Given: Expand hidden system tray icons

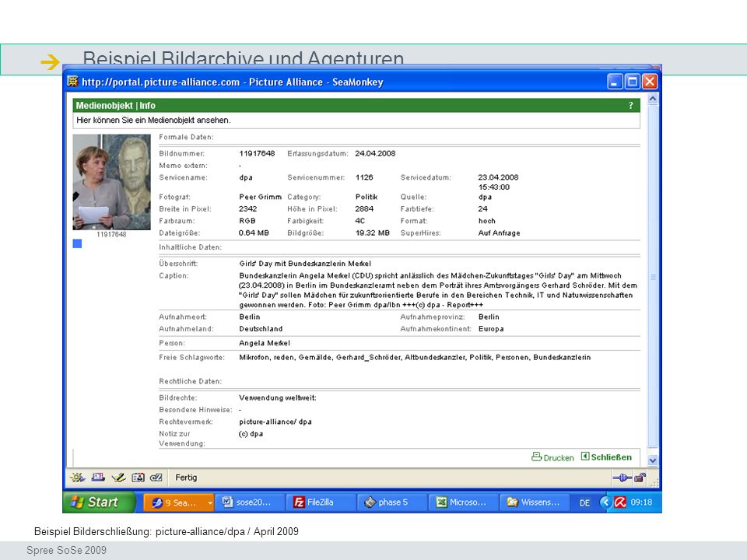Looking at the screenshot, I should point(605,502).
